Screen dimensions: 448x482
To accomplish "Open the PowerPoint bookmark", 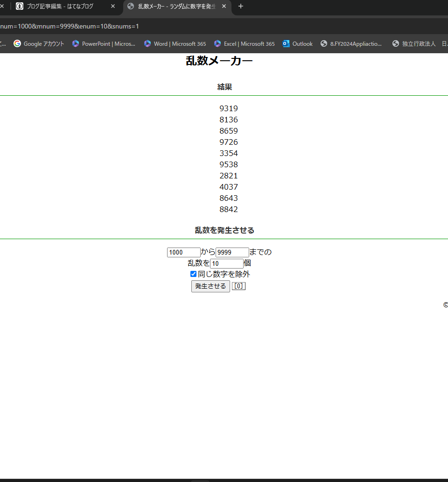I will pyautogui.click(x=104, y=44).
